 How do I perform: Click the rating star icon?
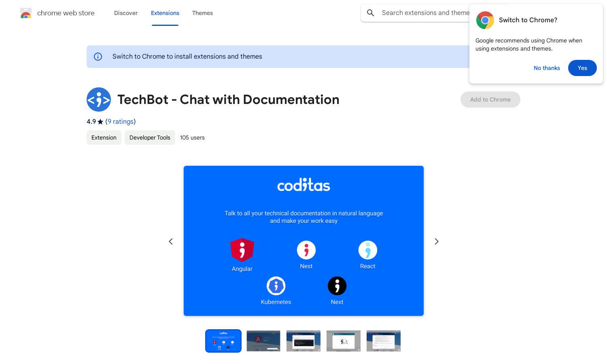coord(100,122)
